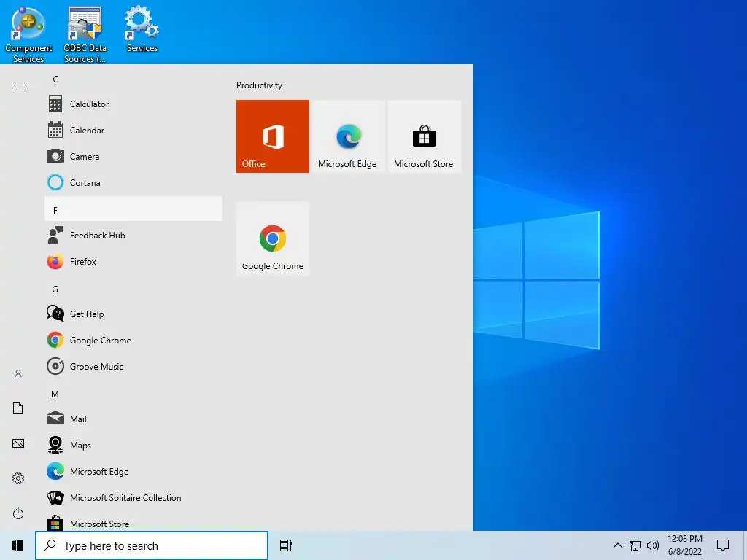Launch Maps from the app list
Viewport: 747px width, 560px height.
click(133, 446)
